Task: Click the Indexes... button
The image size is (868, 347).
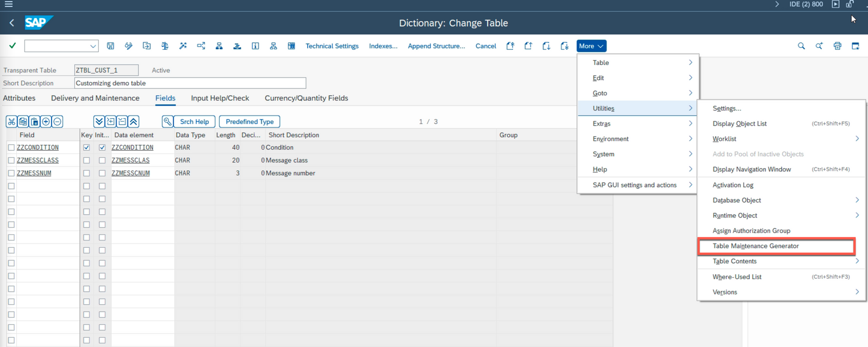Action: (x=383, y=46)
